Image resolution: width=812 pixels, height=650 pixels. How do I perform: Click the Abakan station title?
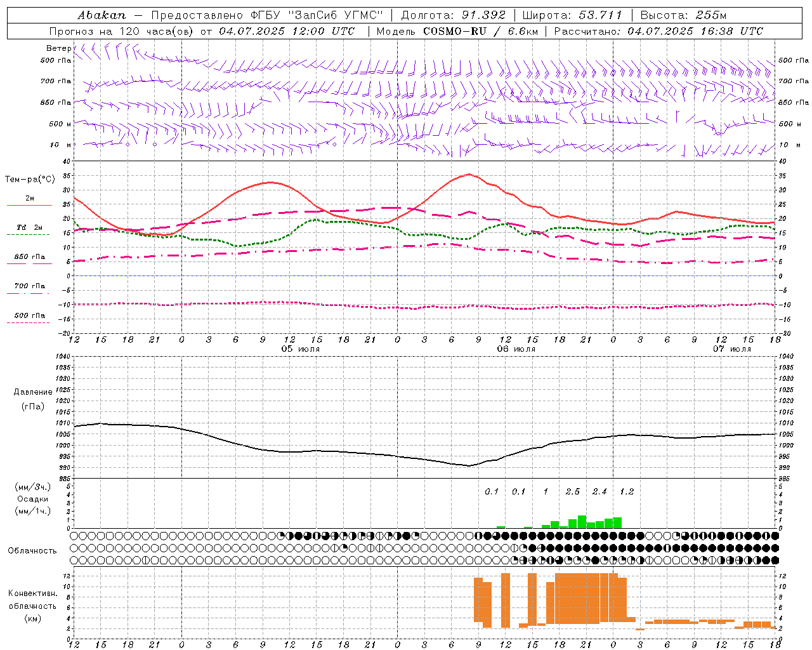(102, 15)
